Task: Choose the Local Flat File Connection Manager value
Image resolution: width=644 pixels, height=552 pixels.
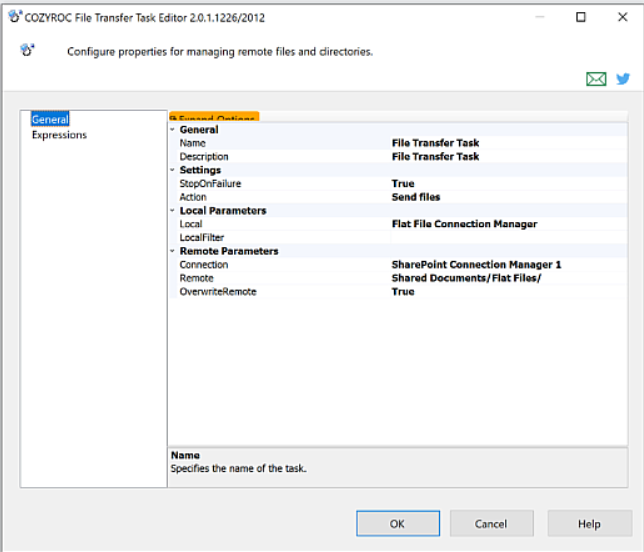Action: click(x=509, y=224)
